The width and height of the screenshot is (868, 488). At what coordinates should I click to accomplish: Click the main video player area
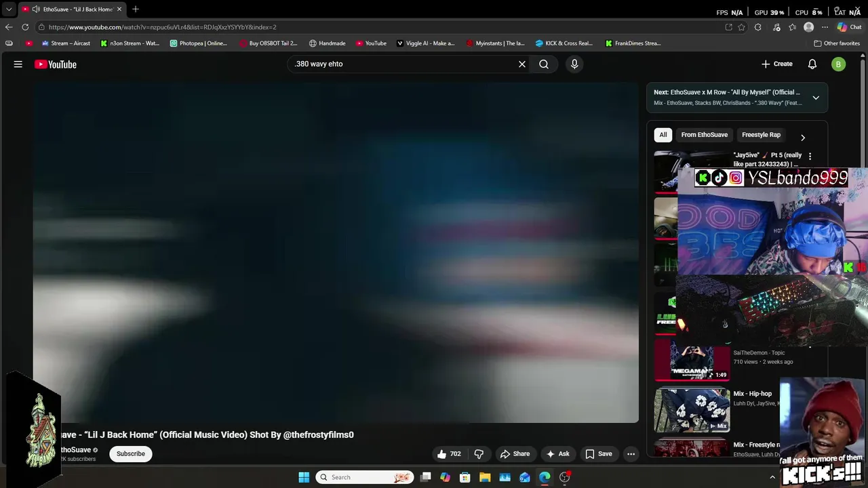click(x=336, y=253)
